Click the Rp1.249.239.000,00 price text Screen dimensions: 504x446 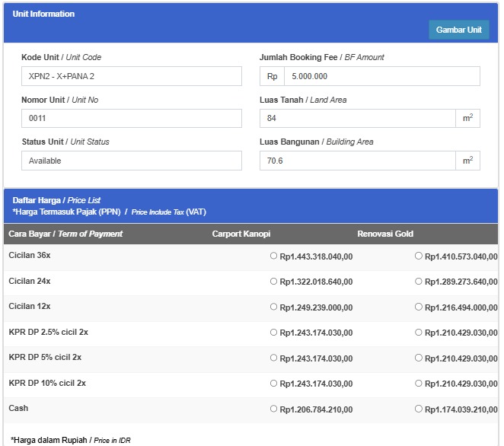click(x=316, y=307)
